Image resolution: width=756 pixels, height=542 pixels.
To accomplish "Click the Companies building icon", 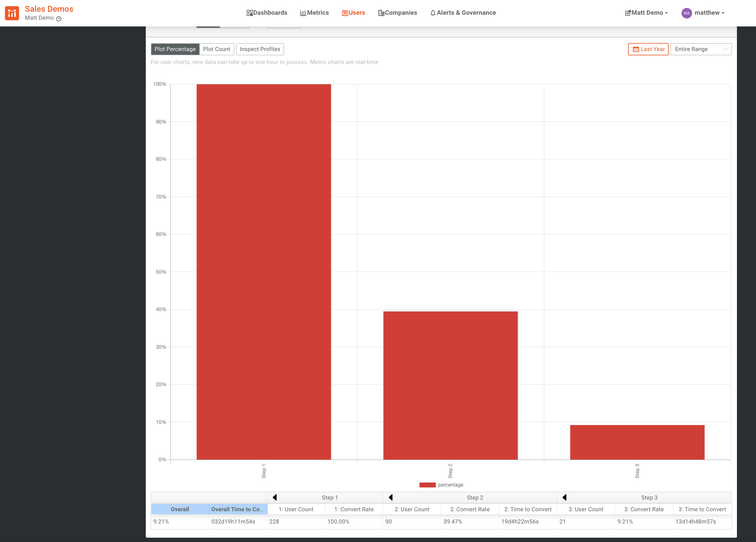I will 381,13.
